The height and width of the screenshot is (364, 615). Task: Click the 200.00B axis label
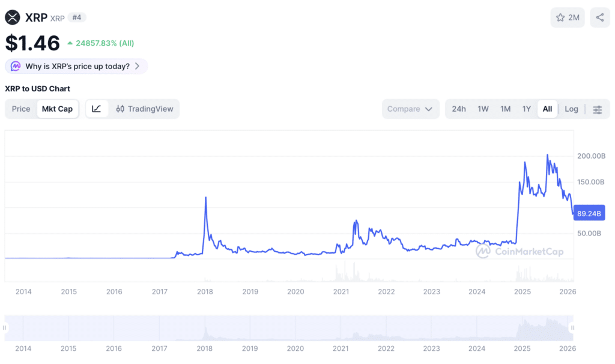[591, 156]
